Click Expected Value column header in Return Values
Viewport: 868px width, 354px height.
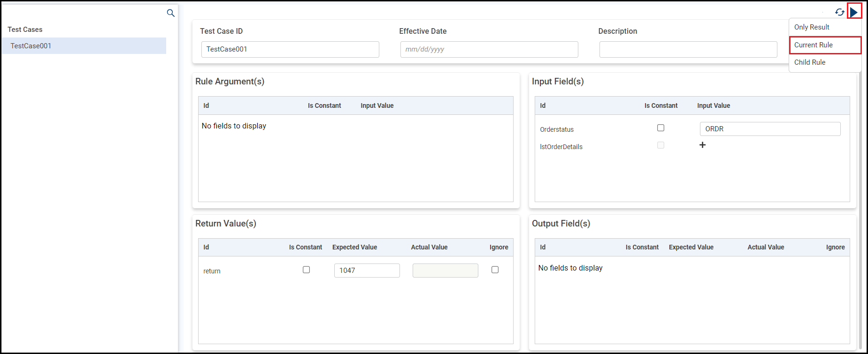pyautogui.click(x=354, y=247)
